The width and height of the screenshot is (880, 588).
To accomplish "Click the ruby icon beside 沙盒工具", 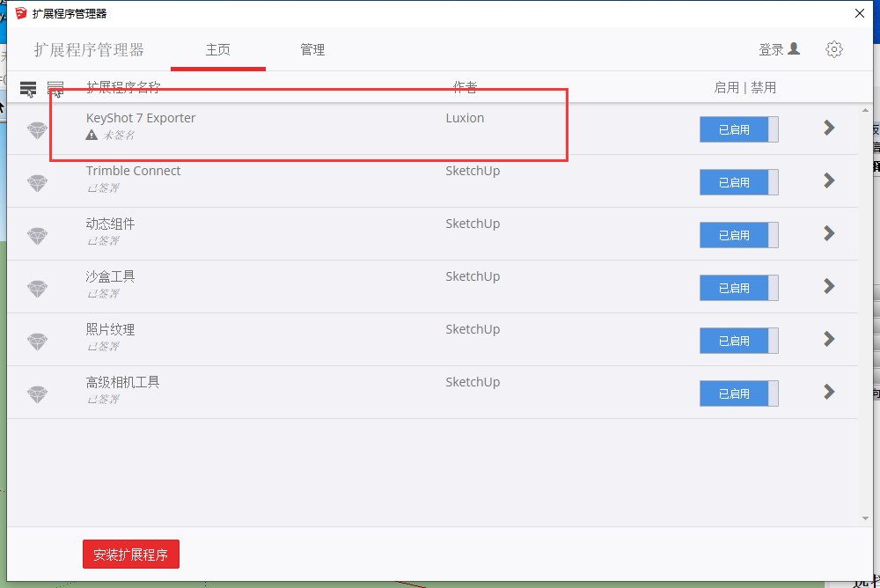I will tap(38, 289).
